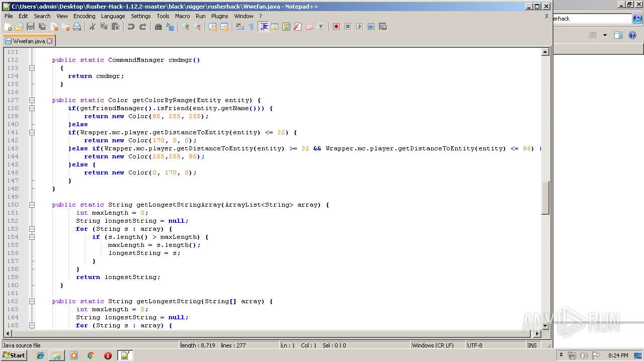Open the Edit menu
This screenshot has width=644, height=362.
[x=23, y=16]
